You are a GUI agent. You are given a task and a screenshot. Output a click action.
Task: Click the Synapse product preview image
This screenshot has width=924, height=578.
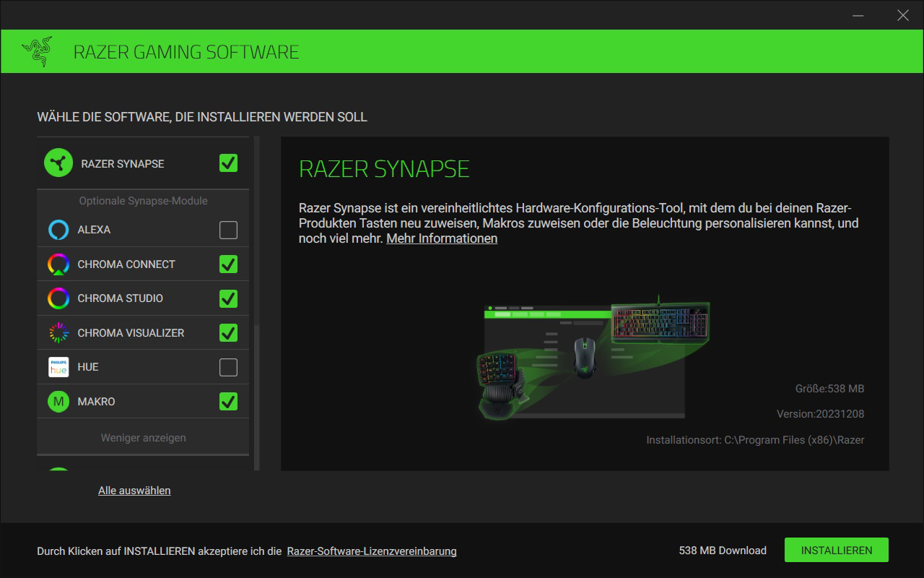pos(593,358)
